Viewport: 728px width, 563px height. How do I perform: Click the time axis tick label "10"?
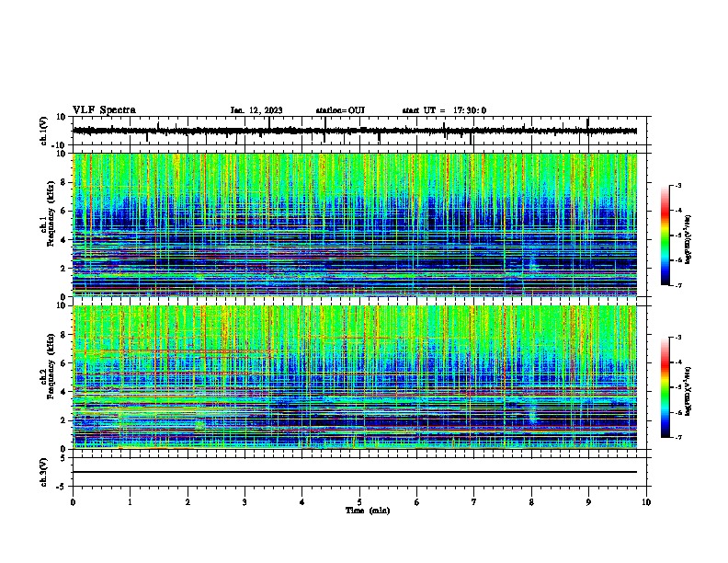[x=646, y=502]
